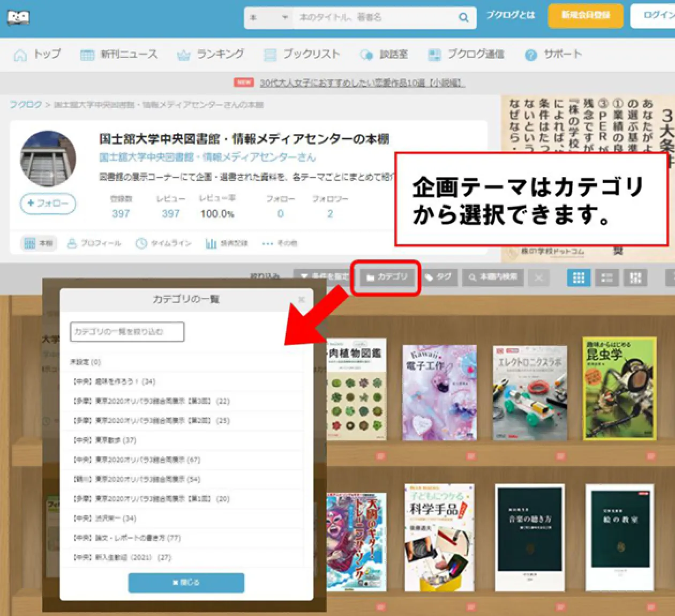
Task: Click the 本棚内検索 search button
Action: pyautogui.click(x=493, y=277)
